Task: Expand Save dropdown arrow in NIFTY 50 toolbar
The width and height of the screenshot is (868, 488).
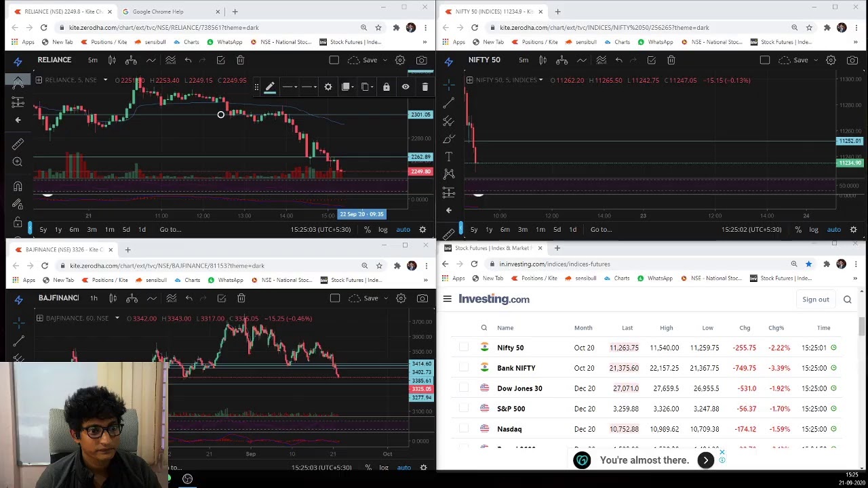Action: tap(816, 60)
